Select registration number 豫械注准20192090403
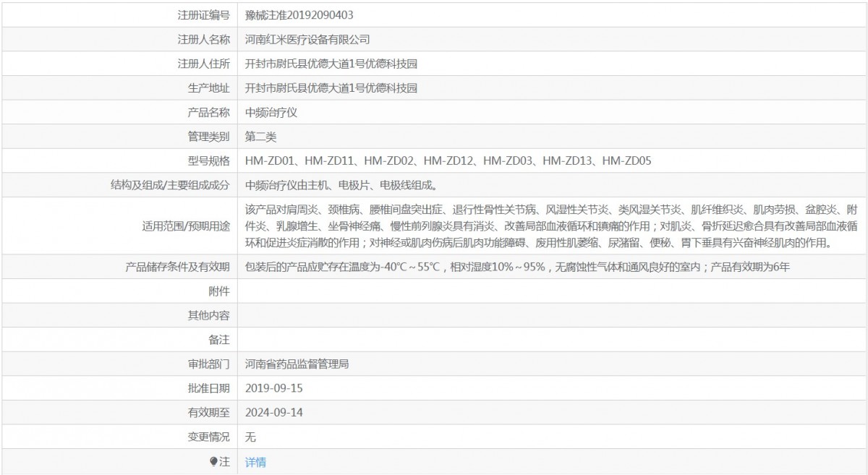The image size is (868, 475). (x=299, y=14)
